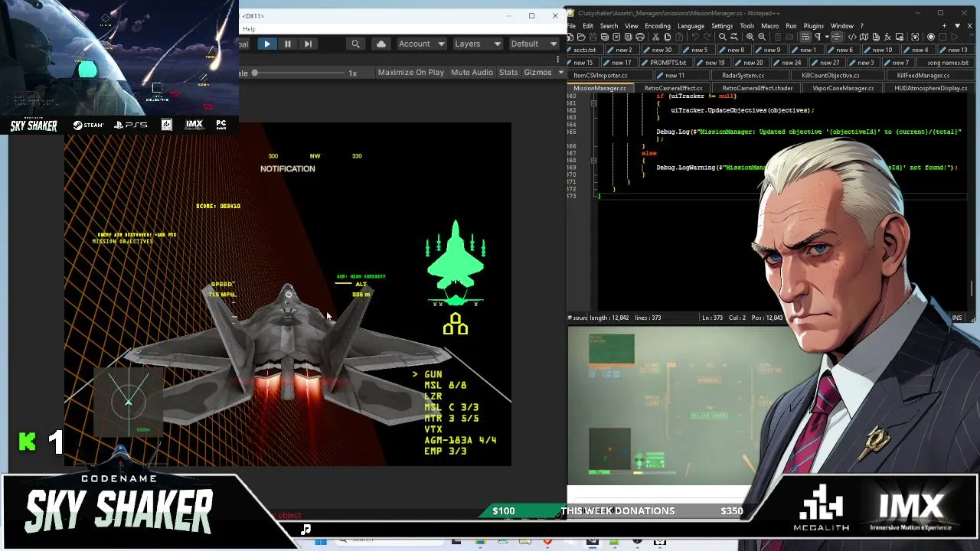Step one frame forward in Unity
The width and height of the screenshot is (980, 551).
[x=308, y=44]
